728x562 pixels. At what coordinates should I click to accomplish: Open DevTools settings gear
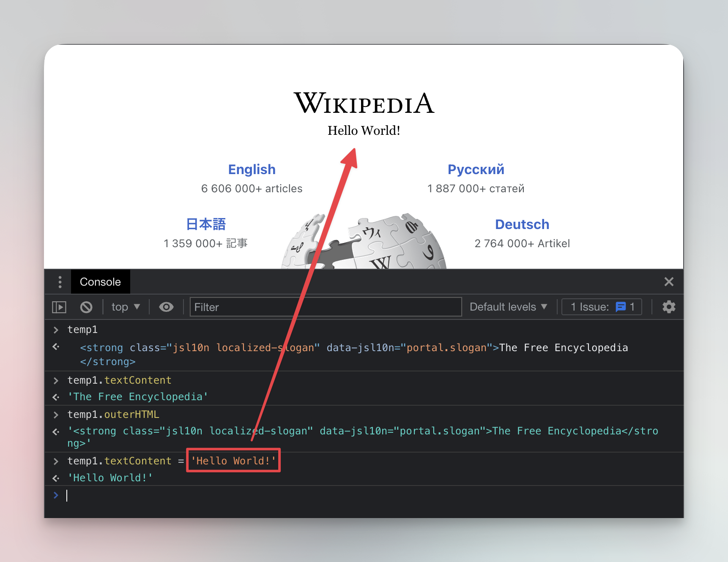[x=668, y=307]
